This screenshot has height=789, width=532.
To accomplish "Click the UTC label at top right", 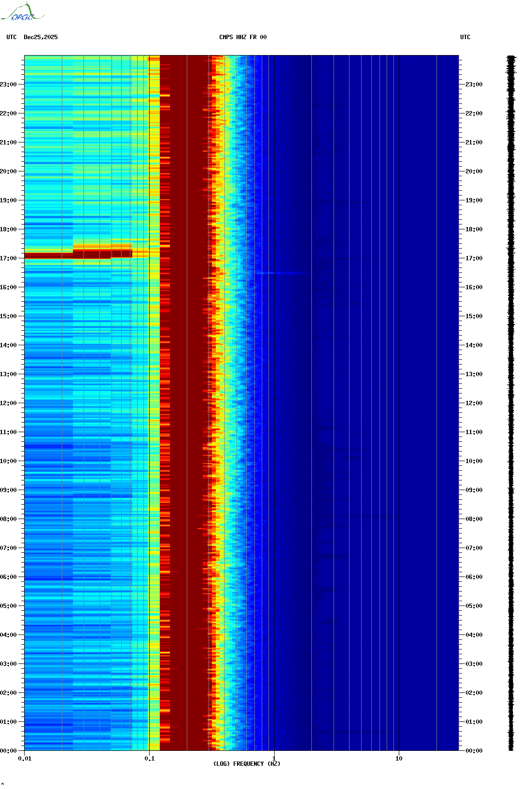I will [465, 37].
